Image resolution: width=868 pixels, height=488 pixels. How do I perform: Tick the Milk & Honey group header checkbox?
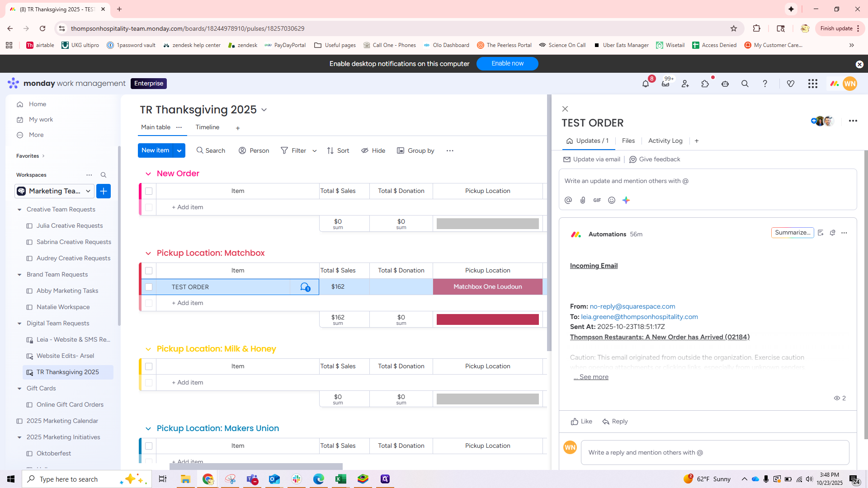coord(149,366)
